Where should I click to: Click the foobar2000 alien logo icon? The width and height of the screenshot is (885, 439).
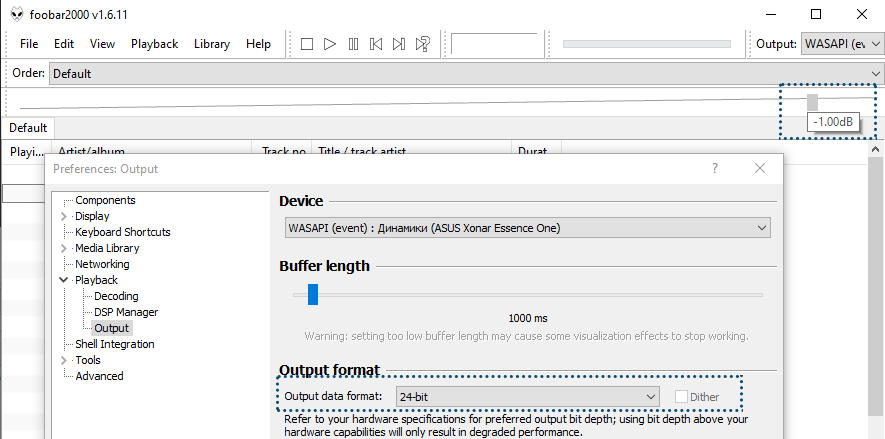(17, 14)
